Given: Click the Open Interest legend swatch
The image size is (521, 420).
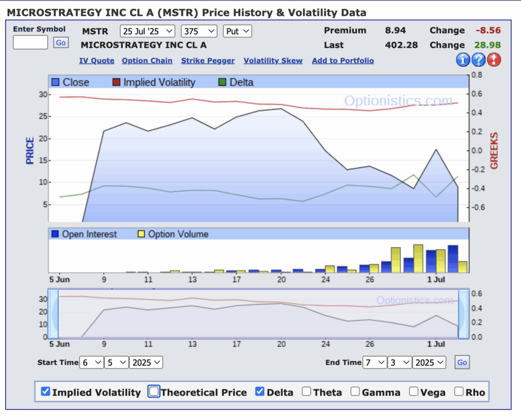Looking at the screenshot, I should pos(55,234).
